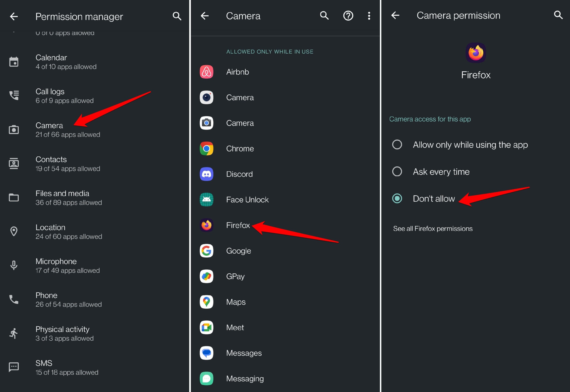Go back from Camera permission screen
The width and height of the screenshot is (570, 392).
(395, 15)
